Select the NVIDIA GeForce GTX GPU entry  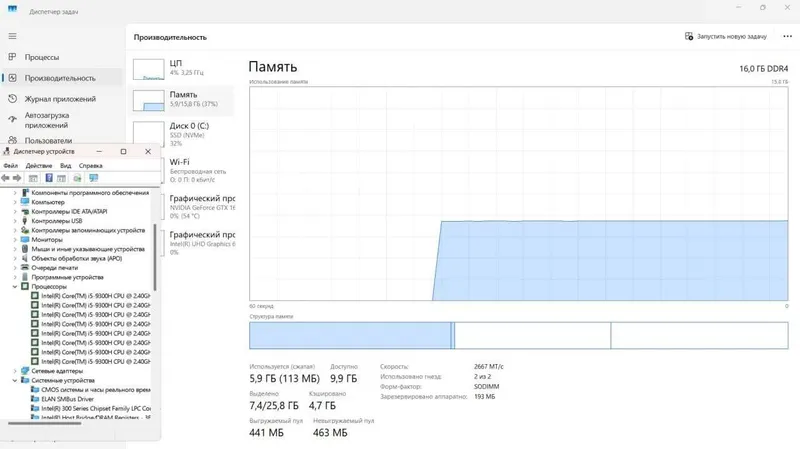coord(200,206)
